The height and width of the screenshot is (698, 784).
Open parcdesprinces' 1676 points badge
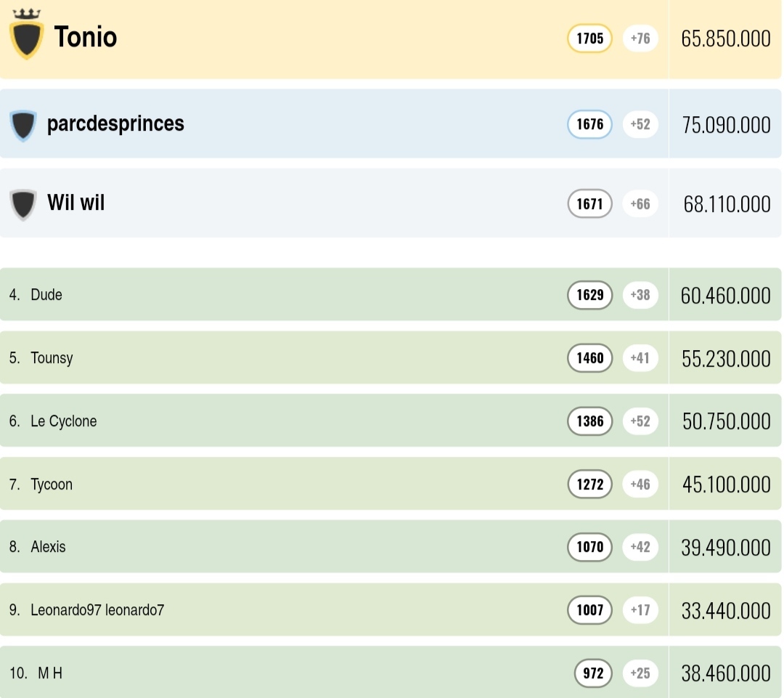point(589,124)
